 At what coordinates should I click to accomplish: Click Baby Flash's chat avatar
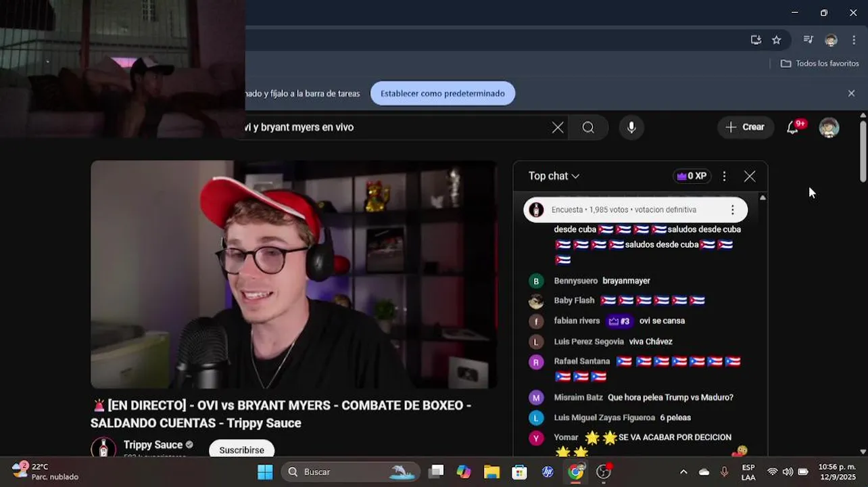click(x=536, y=301)
